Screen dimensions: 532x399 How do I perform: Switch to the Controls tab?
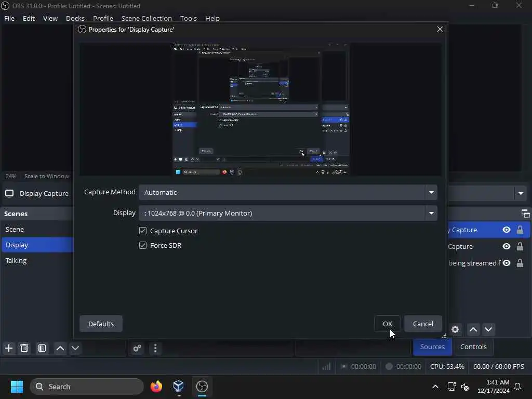point(473,347)
